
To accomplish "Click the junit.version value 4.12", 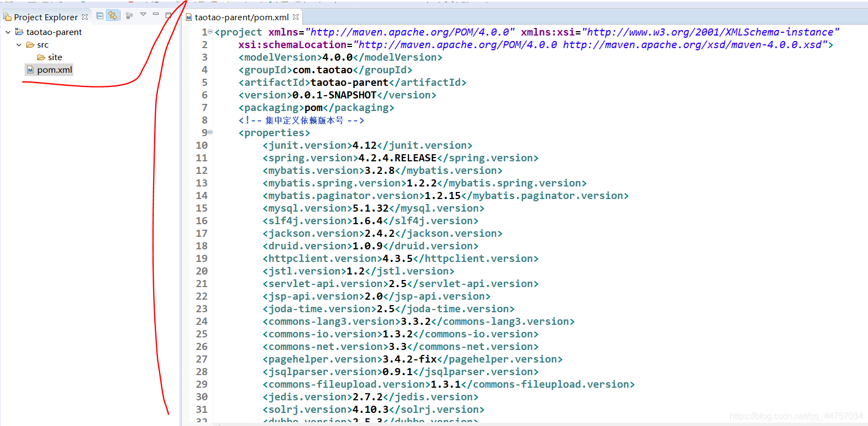I will coord(365,145).
